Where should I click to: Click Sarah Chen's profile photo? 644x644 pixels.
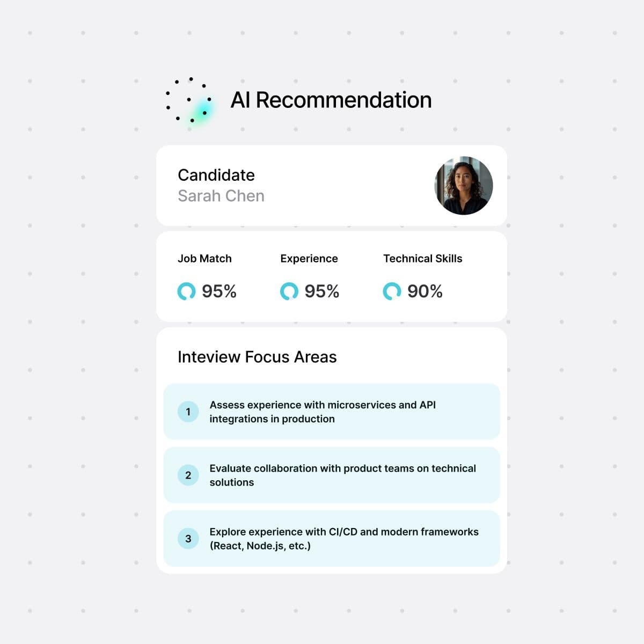pyautogui.click(x=464, y=186)
